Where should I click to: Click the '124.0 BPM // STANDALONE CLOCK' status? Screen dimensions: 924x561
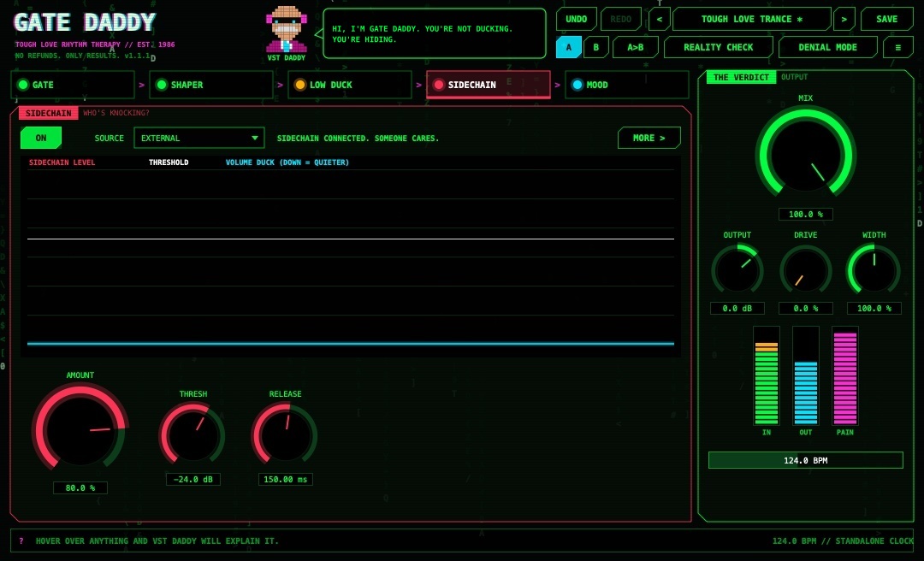843,541
